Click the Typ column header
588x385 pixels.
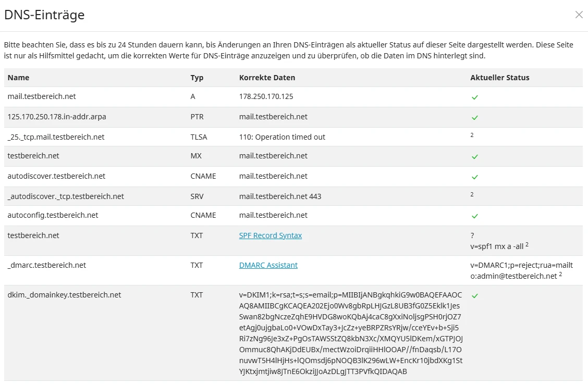tap(197, 78)
